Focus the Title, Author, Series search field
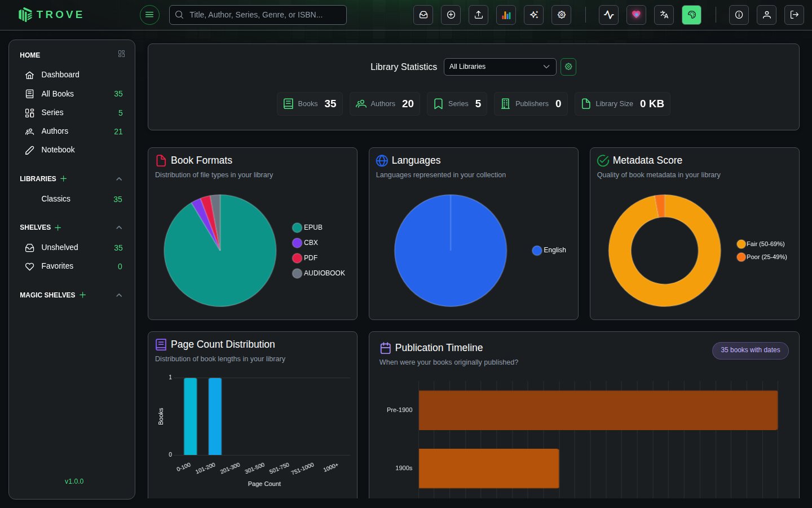 258,15
